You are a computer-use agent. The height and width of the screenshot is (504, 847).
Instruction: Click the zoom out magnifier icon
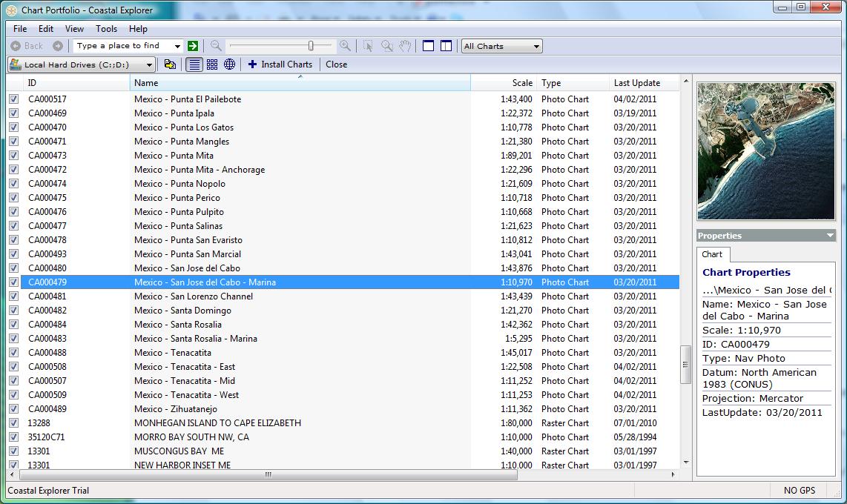click(x=216, y=46)
